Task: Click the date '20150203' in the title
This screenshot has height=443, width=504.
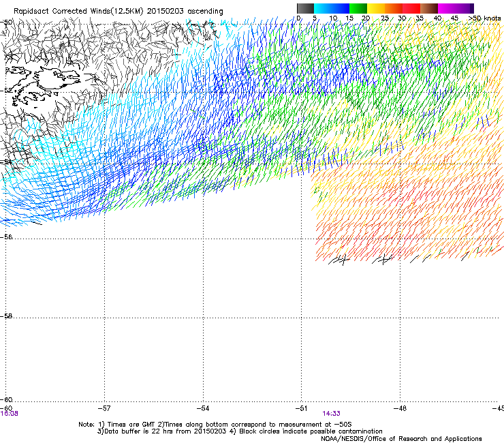Action: 166,11
